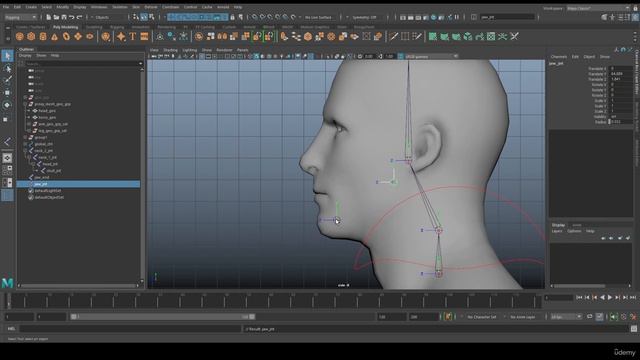Click the MEL command line input field
The image size is (640, 360).
tap(130, 329)
